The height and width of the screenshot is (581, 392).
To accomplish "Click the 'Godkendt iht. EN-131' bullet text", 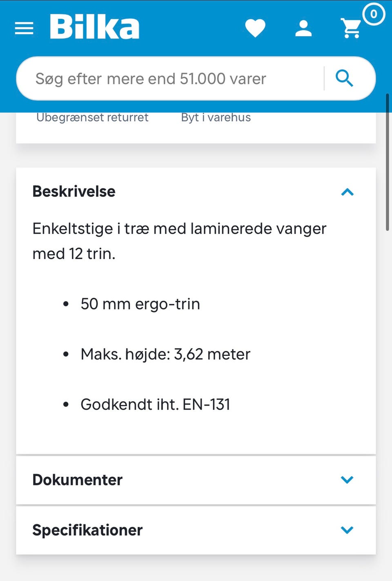I will click(x=155, y=404).
